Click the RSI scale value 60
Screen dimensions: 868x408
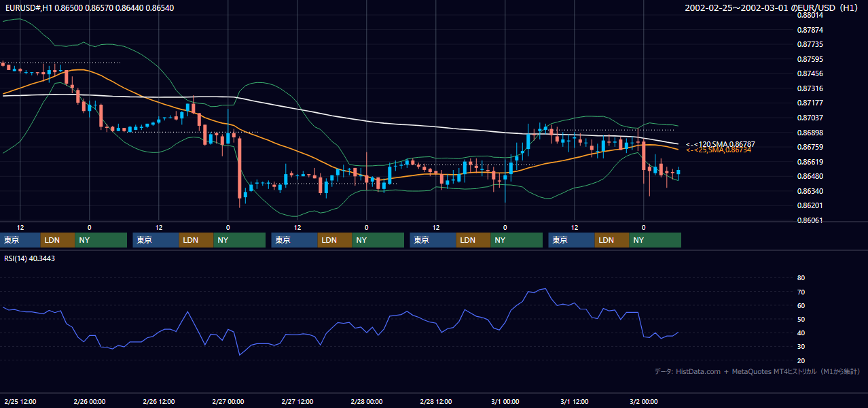[x=801, y=305]
